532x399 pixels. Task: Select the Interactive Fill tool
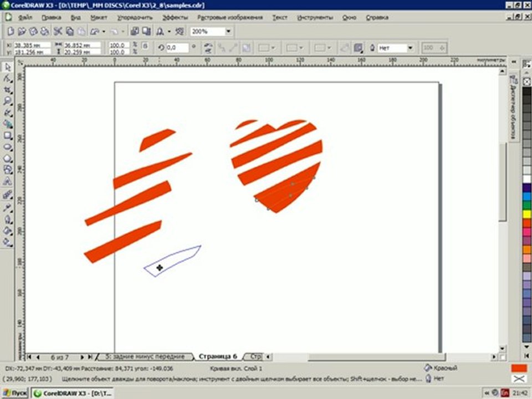pyautogui.click(x=7, y=242)
